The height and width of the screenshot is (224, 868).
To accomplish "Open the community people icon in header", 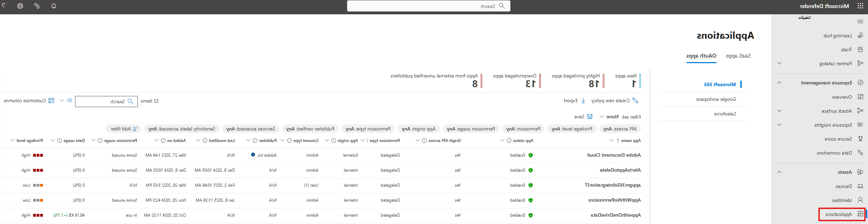I will 37,6.
